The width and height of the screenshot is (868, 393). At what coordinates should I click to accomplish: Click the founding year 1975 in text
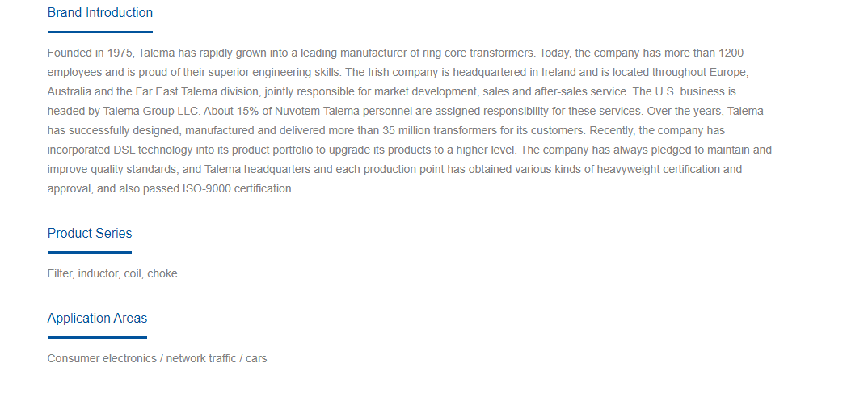(120, 53)
